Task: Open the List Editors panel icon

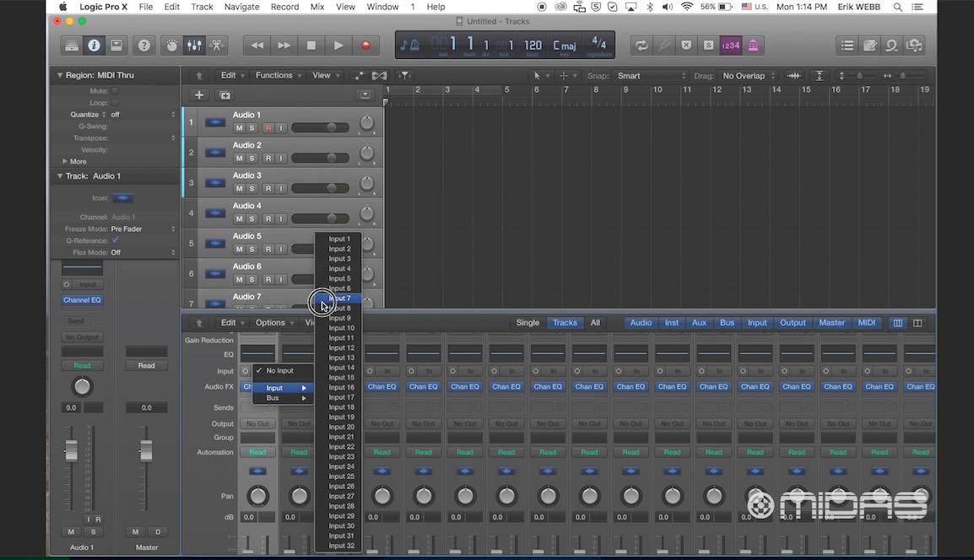Action: coord(847,46)
